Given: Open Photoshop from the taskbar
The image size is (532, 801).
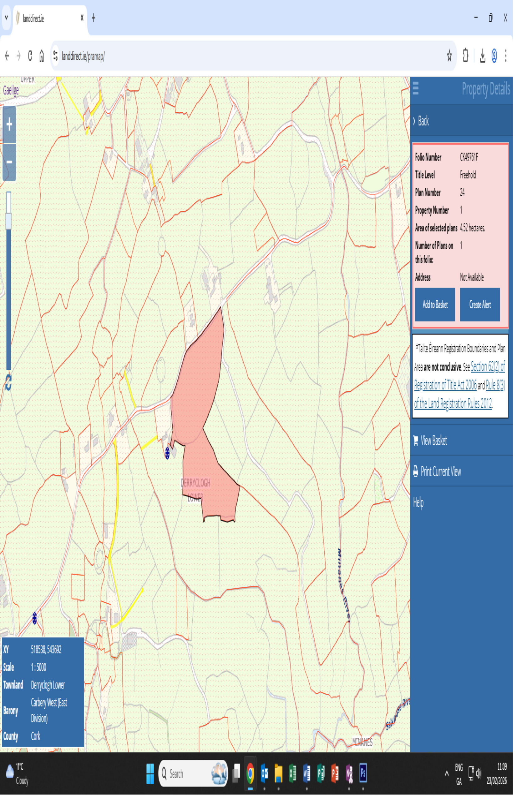Looking at the screenshot, I should (363, 773).
